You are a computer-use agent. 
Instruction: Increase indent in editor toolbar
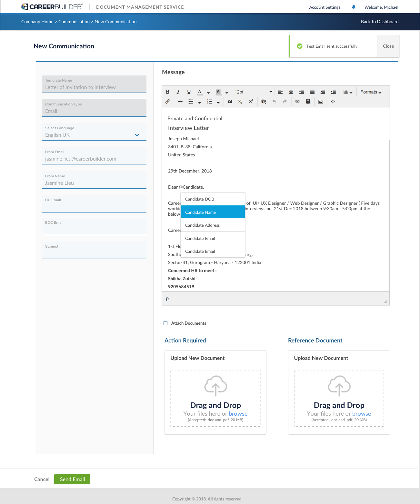334,92
